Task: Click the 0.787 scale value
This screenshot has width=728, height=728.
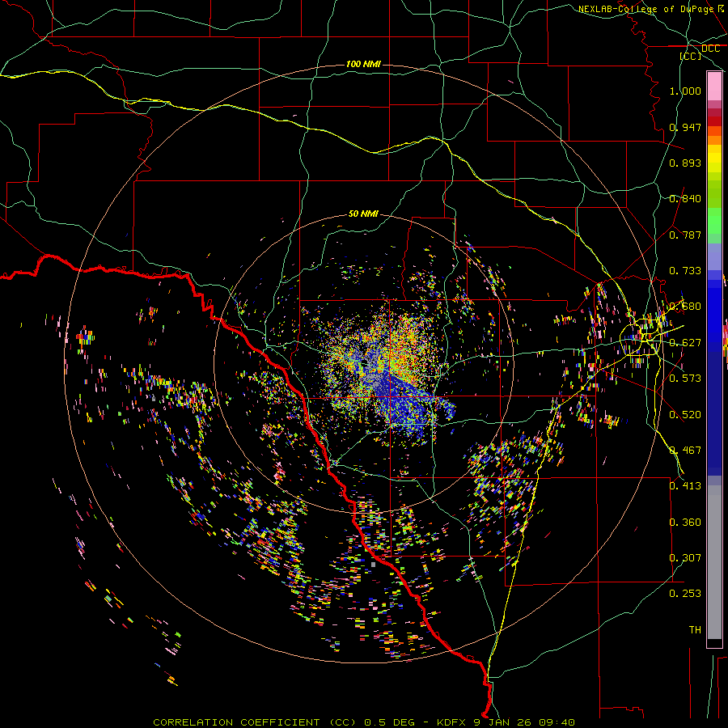Action: 685,235
